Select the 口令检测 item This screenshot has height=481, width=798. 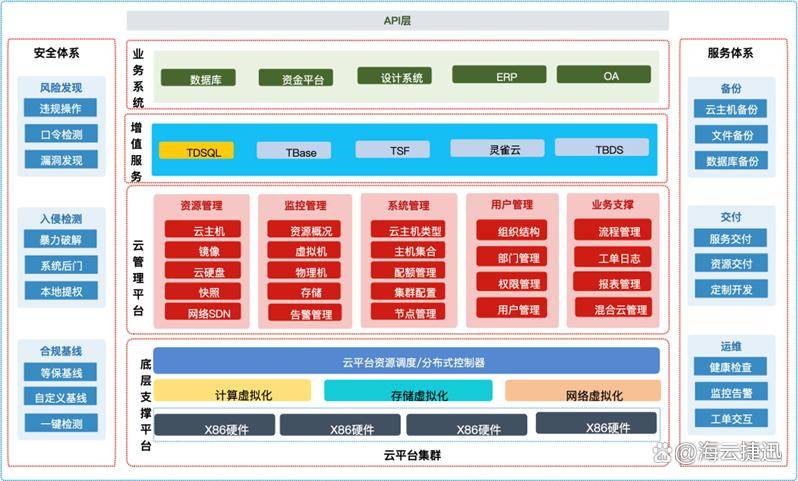click(x=61, y=134)
